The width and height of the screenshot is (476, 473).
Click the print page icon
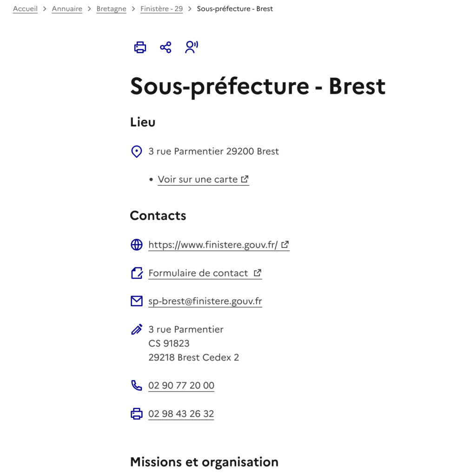click(140, 47)
